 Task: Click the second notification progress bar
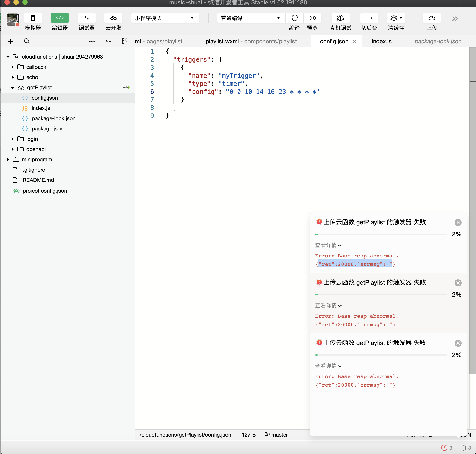click(381, 294)
